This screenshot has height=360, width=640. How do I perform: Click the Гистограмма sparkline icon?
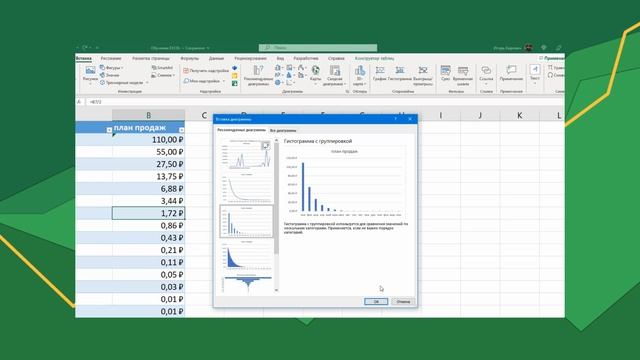tap(400, 71)
